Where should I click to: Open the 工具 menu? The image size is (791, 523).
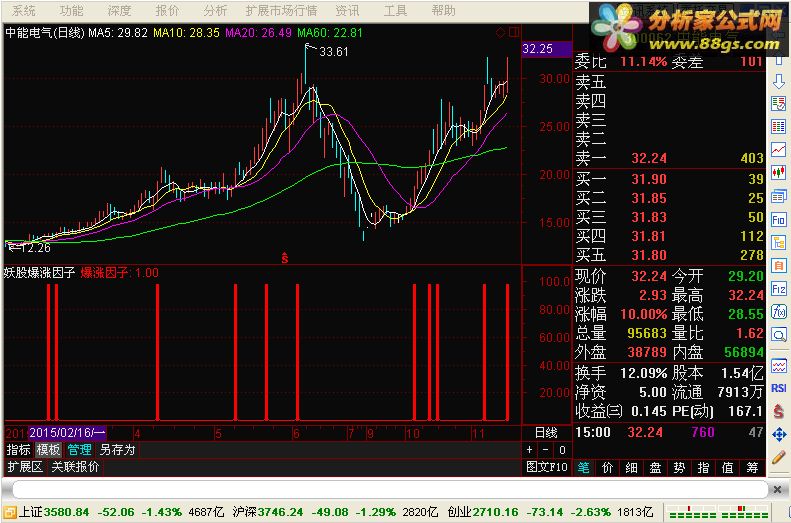click(395, 11)
